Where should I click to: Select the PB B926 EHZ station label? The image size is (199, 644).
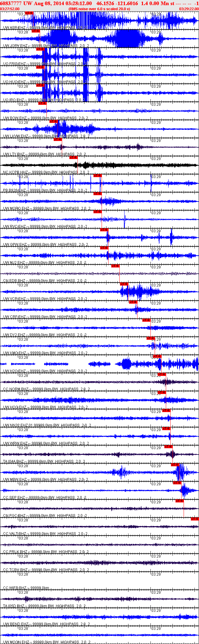14,190
